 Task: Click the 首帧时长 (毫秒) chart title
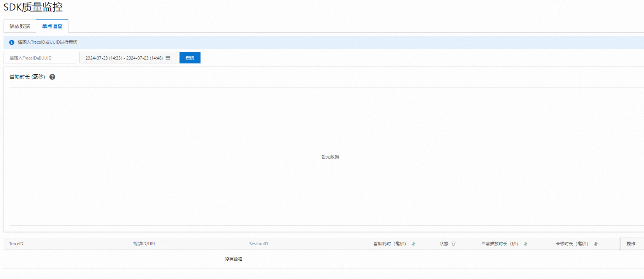(27, 77)
